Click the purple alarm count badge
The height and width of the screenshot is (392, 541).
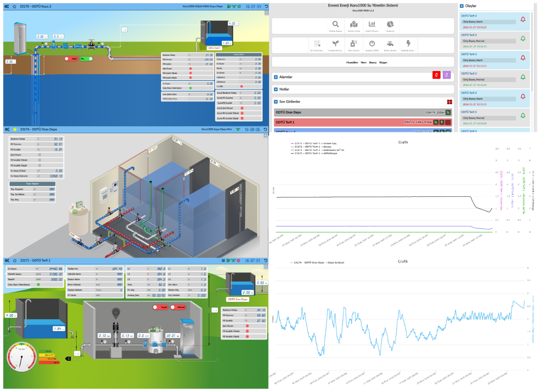pyautogui.click(x=447, y=75)
